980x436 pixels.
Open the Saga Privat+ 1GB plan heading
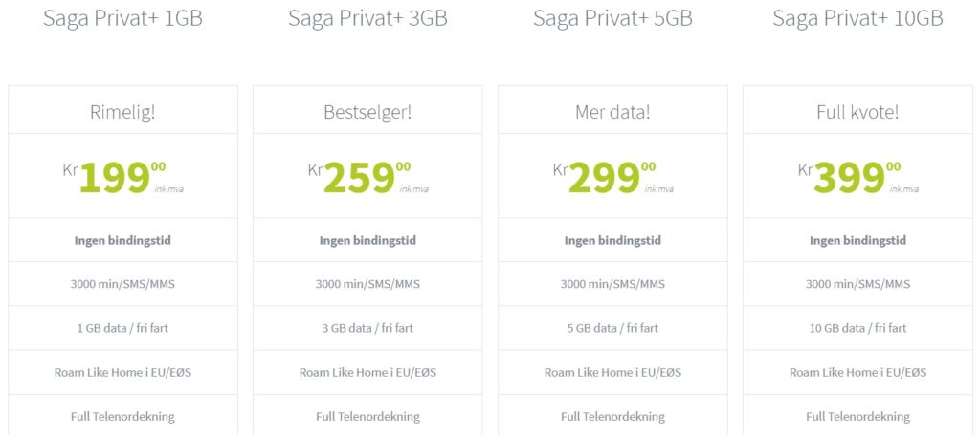pyautogui.click(x=122, y=17)
